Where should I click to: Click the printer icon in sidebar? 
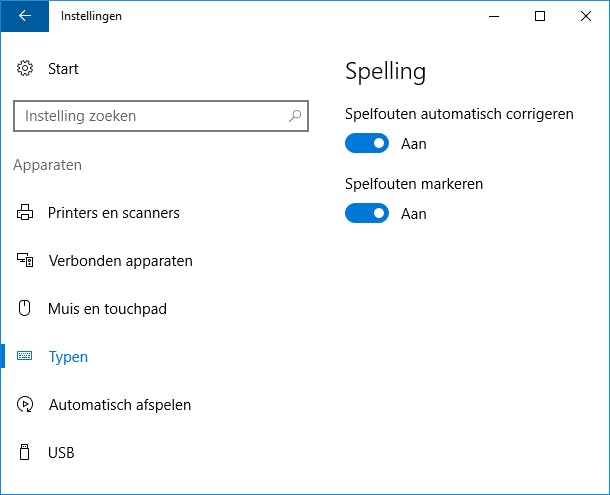coord(25,213)
